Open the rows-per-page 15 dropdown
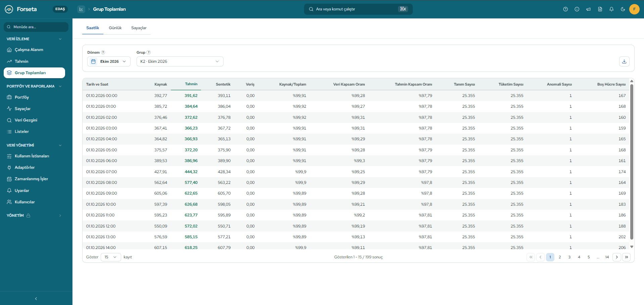The width and height of the screenshot is (644, 305). click(x=111, y=257)
